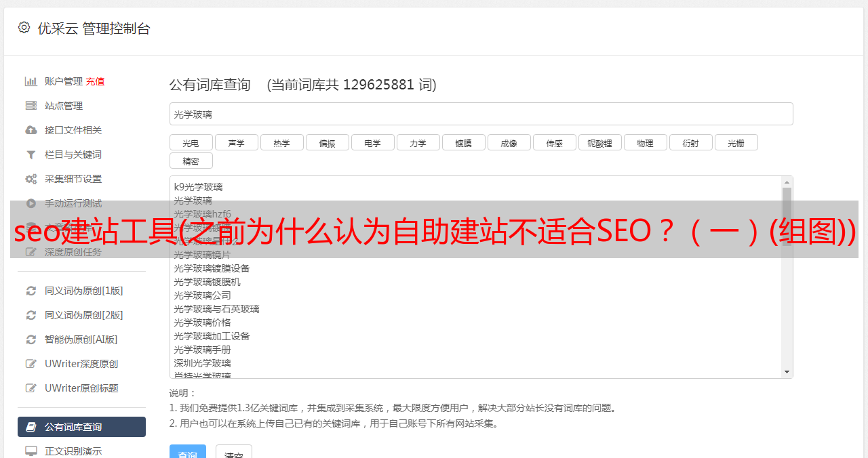This screenshot has height=458, width=868.
Task: Click the 清空 clear button
Action: click(x=234, y=452)
